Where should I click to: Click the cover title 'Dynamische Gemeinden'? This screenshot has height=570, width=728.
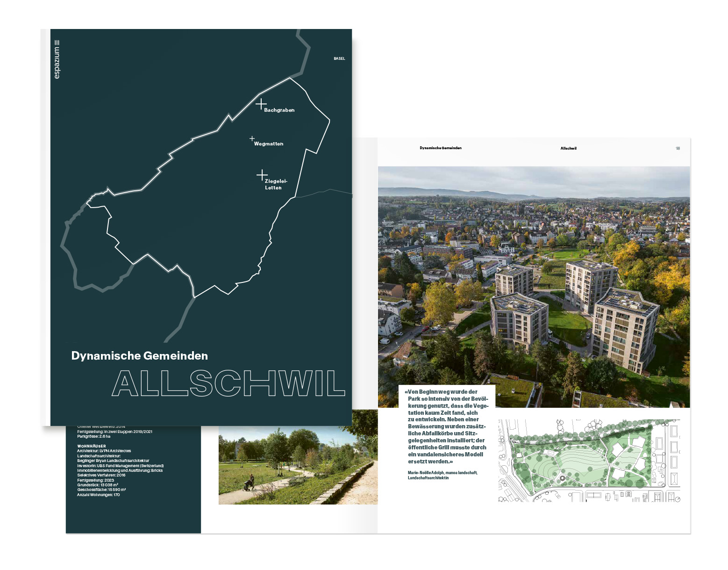coord(140,356)
